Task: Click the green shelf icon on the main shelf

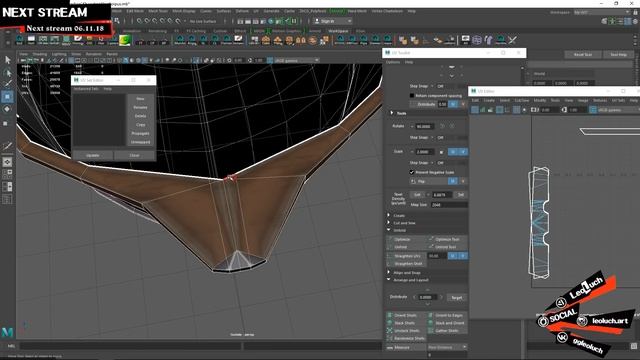Action: (125, 40)
